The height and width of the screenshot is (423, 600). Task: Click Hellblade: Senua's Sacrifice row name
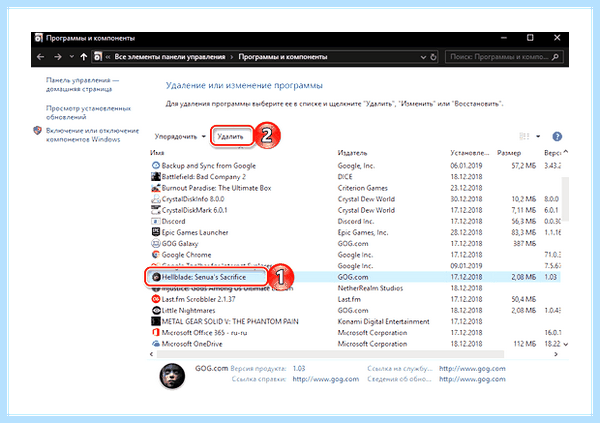click(x=204, y=277)
